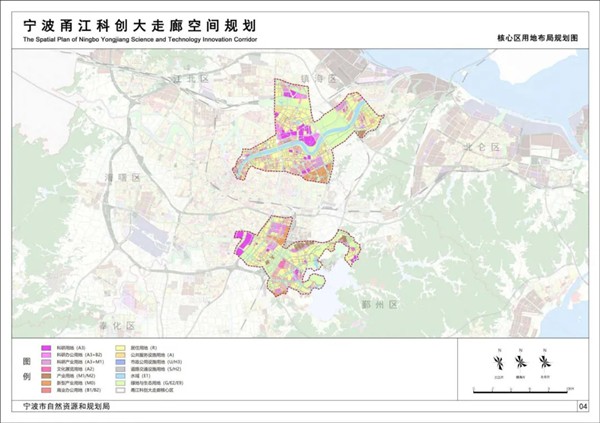Click the right wind rose compass icon
This screenshot has height=423, width=600.
(544, 362)
